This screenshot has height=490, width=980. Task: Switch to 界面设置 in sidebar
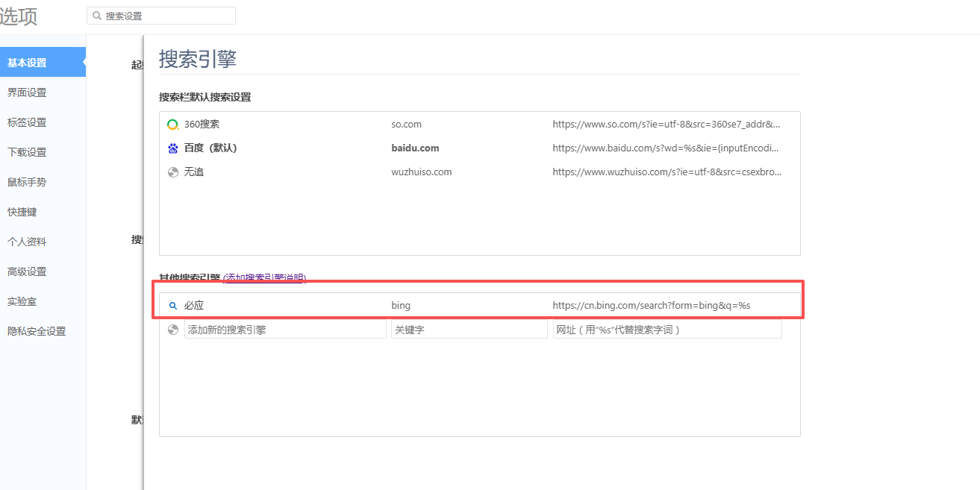point(27,92)
